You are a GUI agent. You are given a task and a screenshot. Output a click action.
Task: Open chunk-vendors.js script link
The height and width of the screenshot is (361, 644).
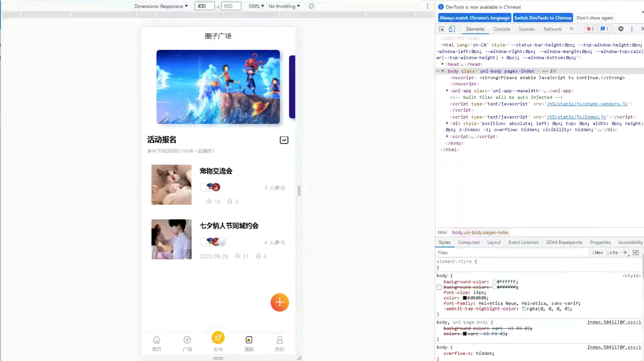tap(587, 104)
